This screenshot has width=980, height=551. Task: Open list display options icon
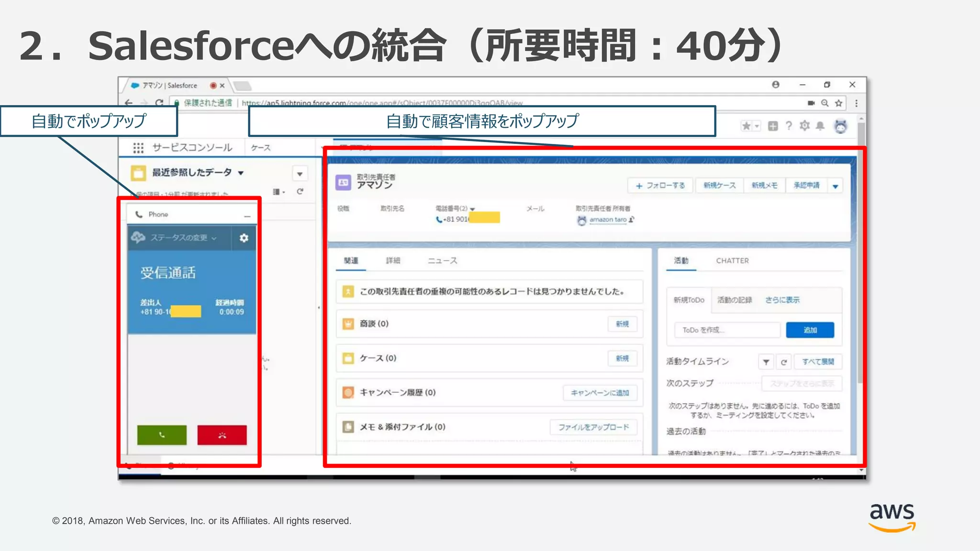[x=278, y=191]
